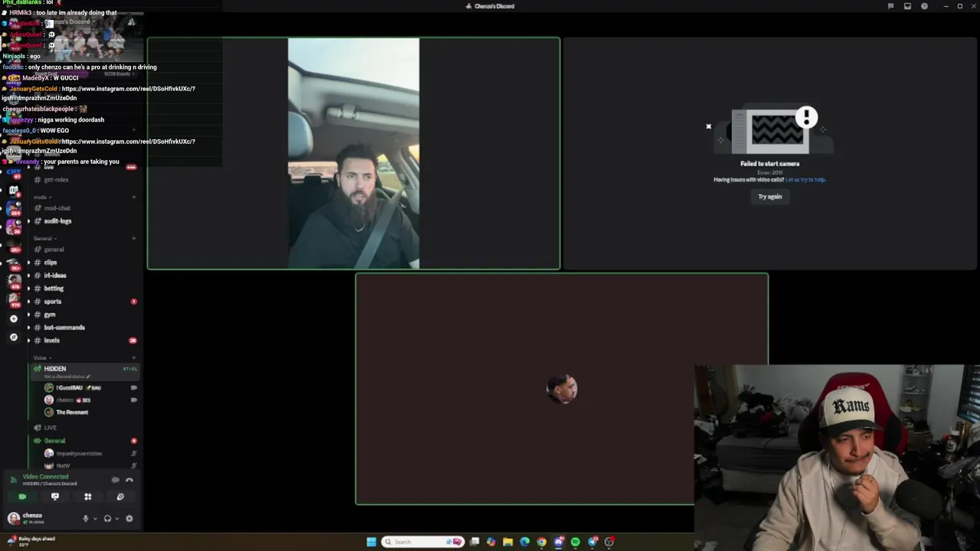Viewport: 980px width, 551px height.
Task: Open microphone input options arrow
Action: 95,519
